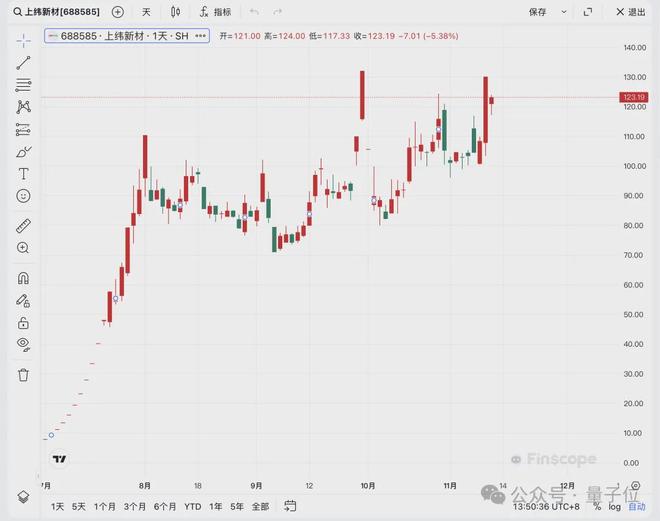Select the 6个月 time range
This screenshot has height=521, width=660.
(x=165, y=507)
